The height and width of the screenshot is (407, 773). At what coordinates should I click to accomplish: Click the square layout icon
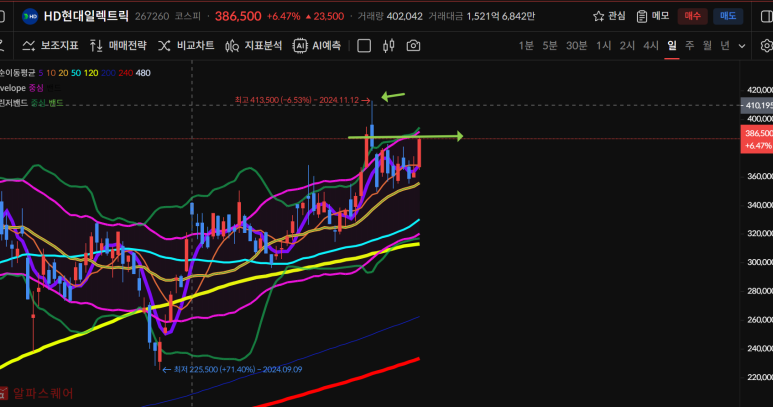[364, 46]
